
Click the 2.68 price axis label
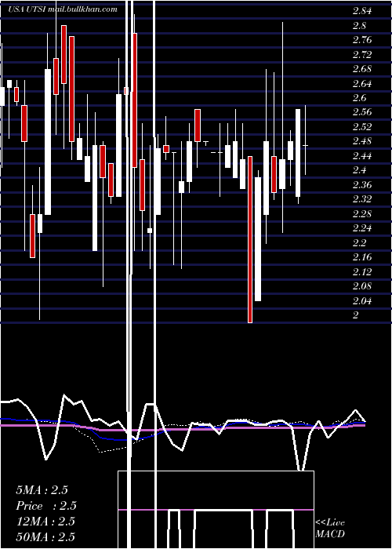coord(362,69)
